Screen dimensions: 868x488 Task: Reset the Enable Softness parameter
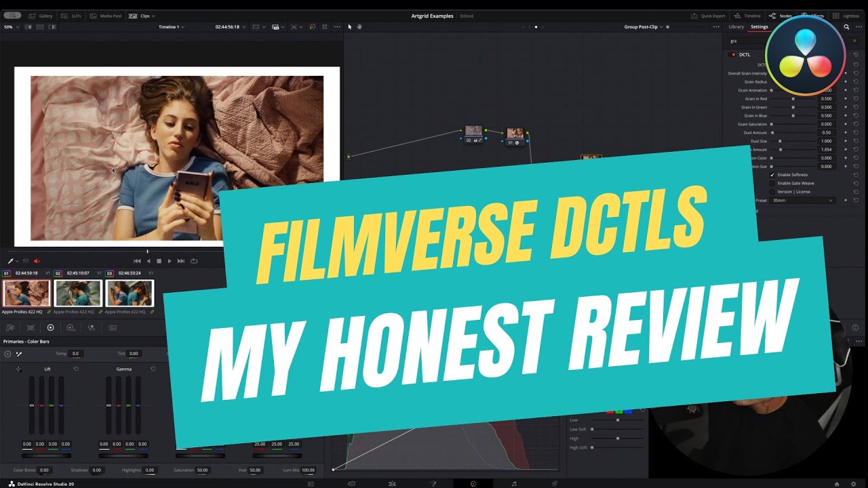[x=856, y=175]
